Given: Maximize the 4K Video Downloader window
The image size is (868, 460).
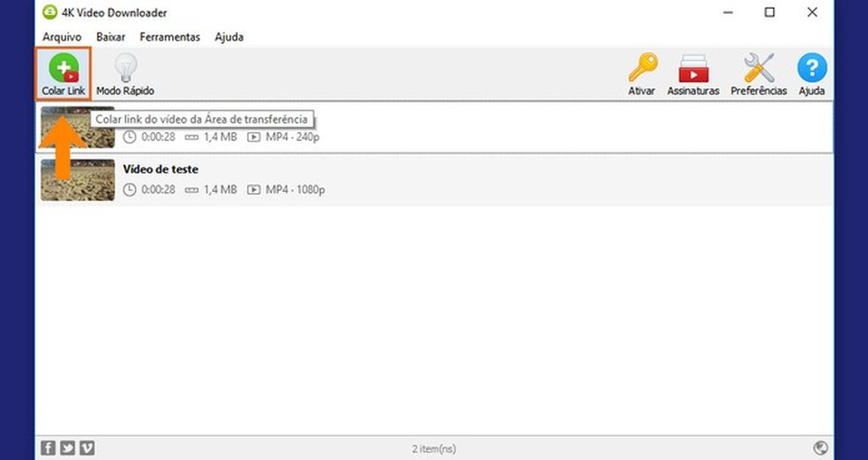Looking at the screenshot, I should pos(769,12).
